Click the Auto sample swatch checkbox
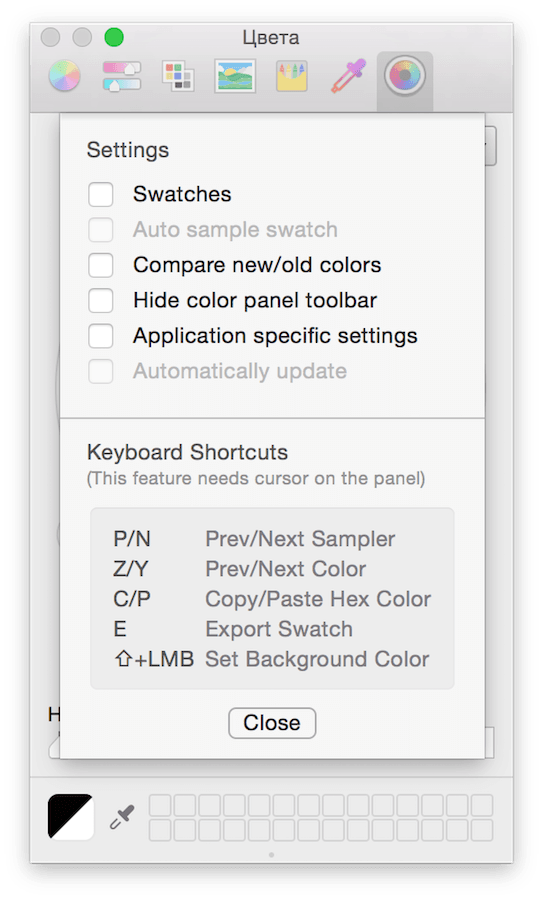Screen dimensions: 543x900 [x=100, y=230]
